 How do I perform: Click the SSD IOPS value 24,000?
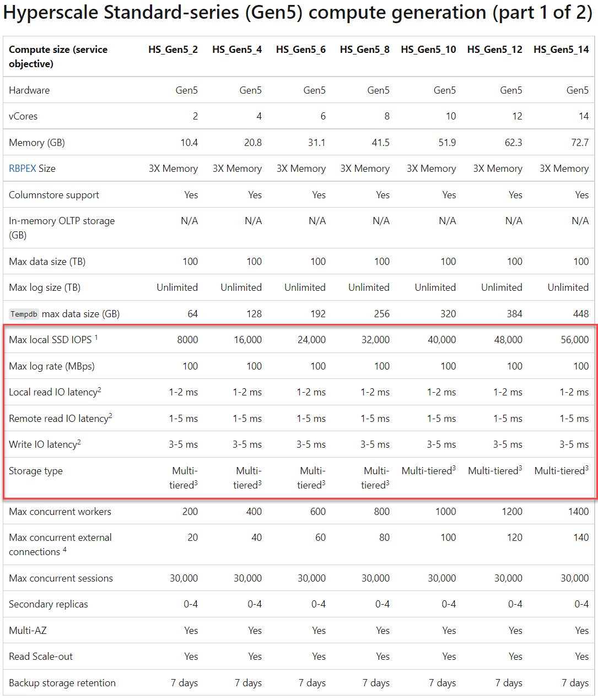(x=312, y=340)
